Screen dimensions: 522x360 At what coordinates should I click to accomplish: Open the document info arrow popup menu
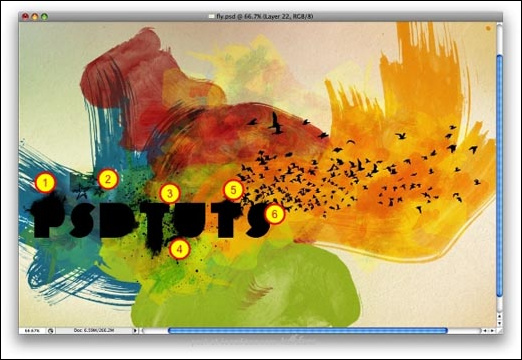coord(135,331)
